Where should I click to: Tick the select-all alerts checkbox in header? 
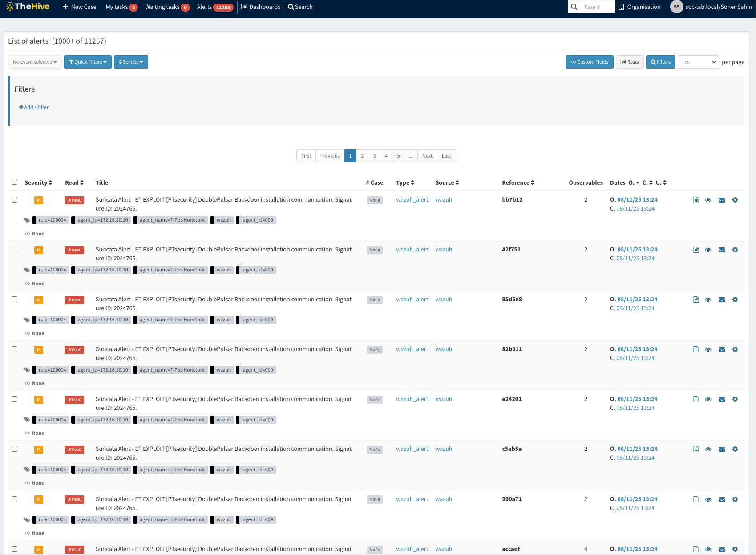[x=15, y=182]
